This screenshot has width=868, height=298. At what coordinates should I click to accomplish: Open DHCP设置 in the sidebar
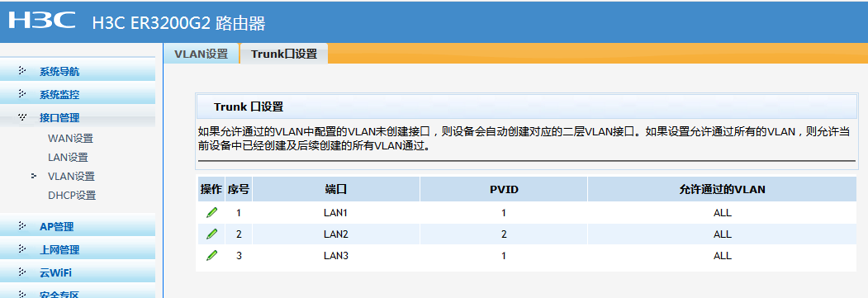(x=72, y=195)
